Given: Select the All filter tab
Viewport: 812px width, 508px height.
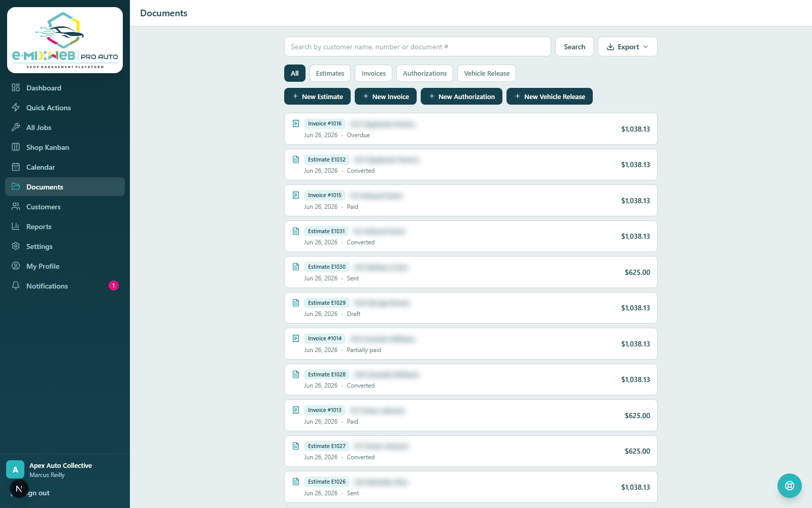Looking at the screenshot, I should [295, 73].
